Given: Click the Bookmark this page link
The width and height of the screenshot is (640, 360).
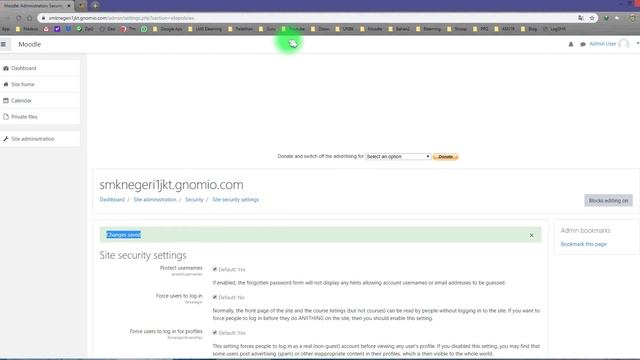Looking at the screenshot, I should point(583,244).
